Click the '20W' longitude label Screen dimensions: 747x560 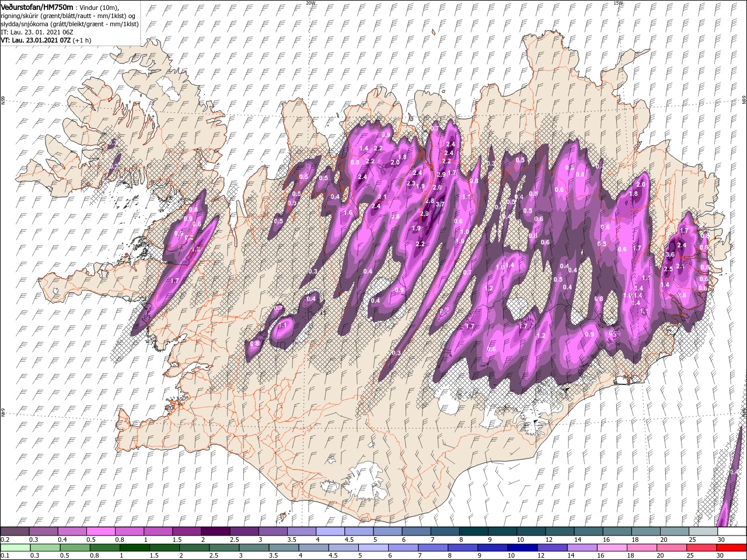tap(311, 3)
